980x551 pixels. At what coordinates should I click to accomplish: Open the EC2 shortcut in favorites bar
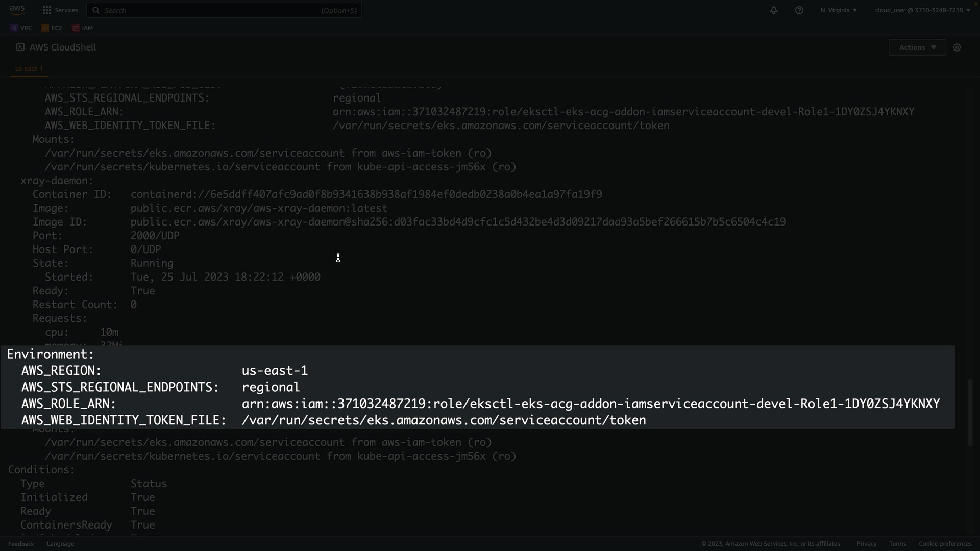pos(52,28)
